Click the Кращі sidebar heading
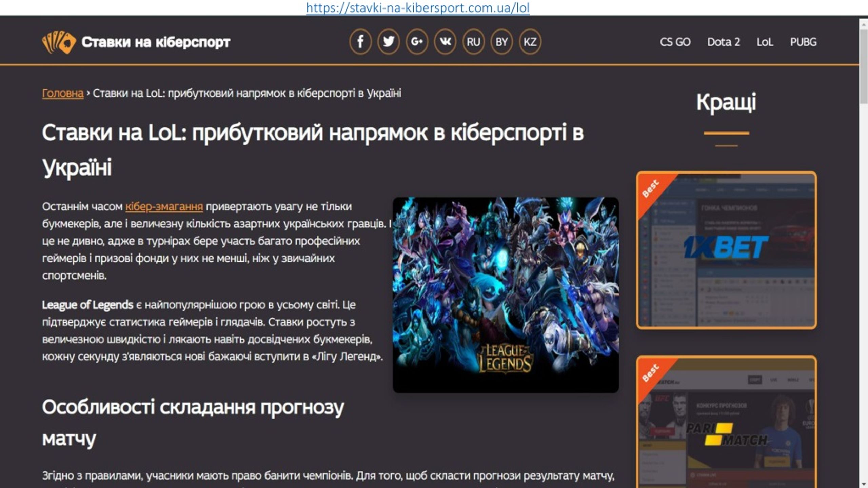The width and height of the screenshot is (868, 488). point(726,102)
